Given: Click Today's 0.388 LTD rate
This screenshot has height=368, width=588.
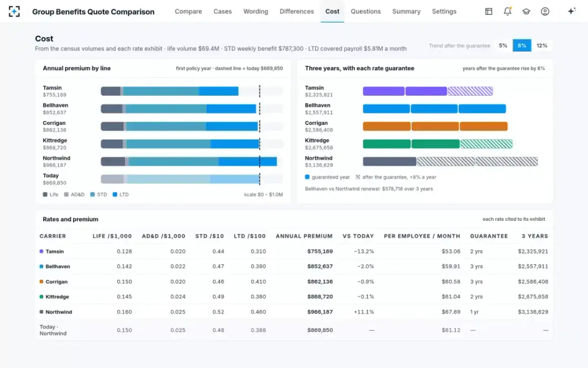Looking at the screenshot, I should tap(258, 330).
